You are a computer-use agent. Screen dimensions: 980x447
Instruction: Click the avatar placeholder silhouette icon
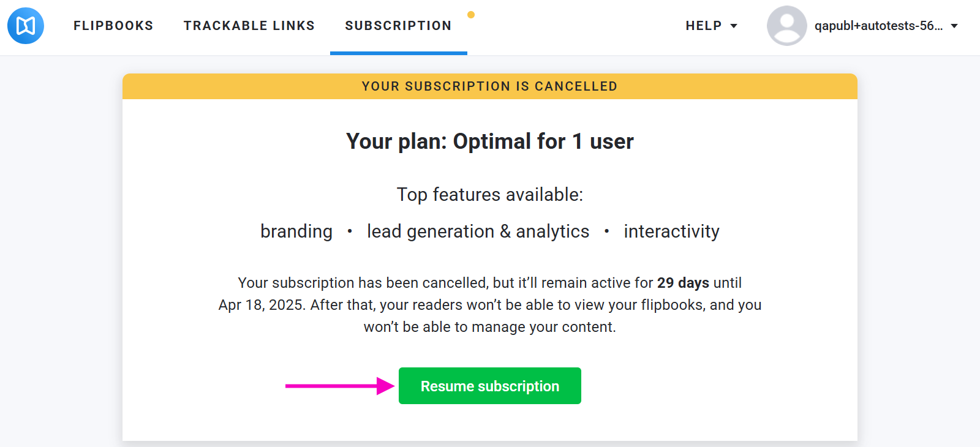click(x=786, y=26)
